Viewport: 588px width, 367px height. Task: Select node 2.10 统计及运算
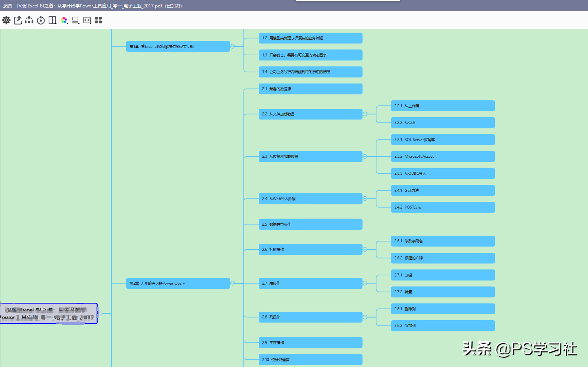(x=311, y=360)
